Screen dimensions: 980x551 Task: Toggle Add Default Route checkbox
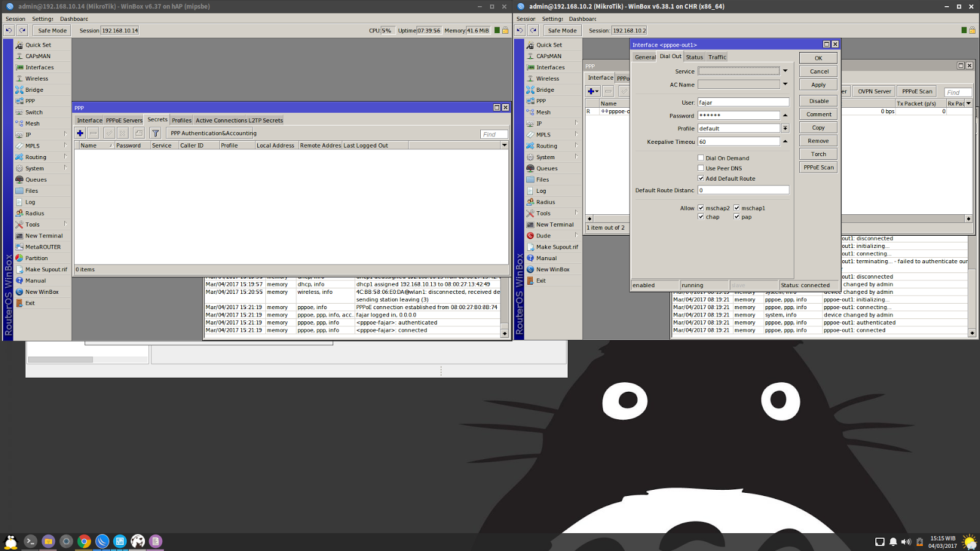click(x=701, y=179)
